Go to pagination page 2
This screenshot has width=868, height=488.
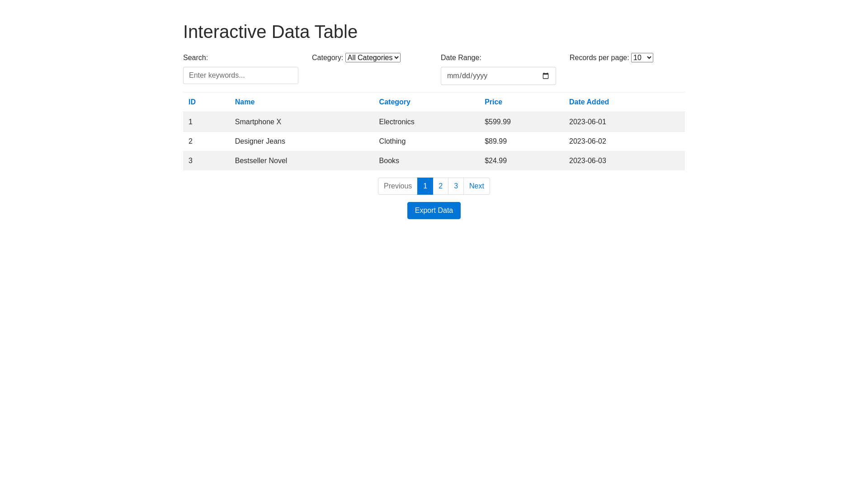[x=440, y=186]
